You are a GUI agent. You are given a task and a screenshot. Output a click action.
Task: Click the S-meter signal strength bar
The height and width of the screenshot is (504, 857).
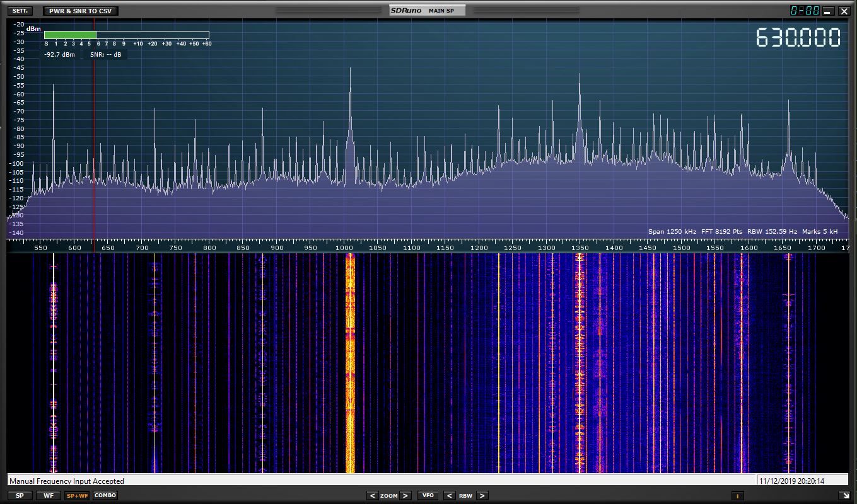pos(126,35)
